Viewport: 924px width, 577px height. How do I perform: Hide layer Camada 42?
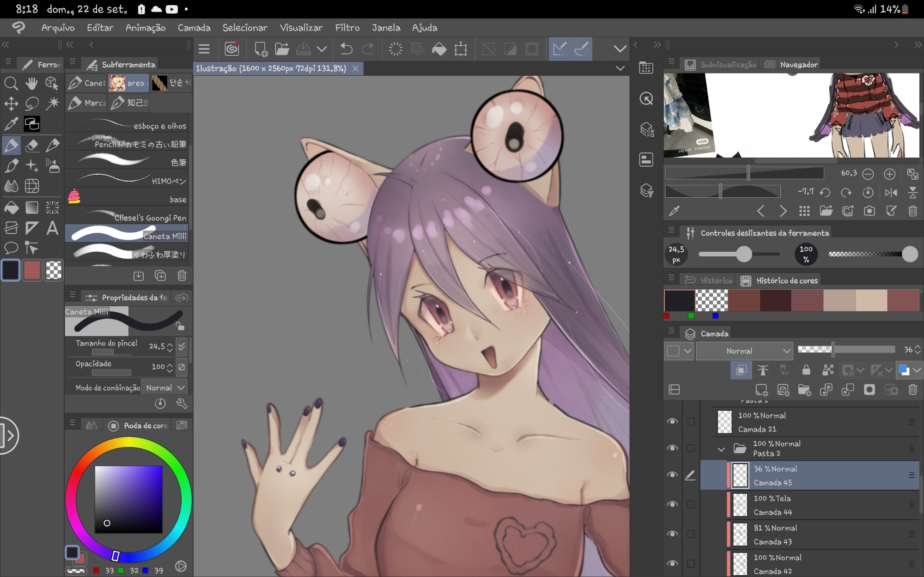(x=672, y=564)
